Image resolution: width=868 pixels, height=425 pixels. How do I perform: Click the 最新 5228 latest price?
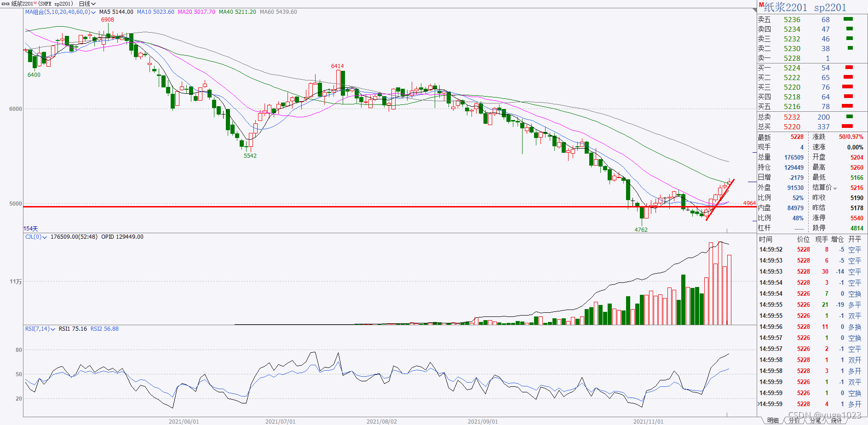coord(797,137)
